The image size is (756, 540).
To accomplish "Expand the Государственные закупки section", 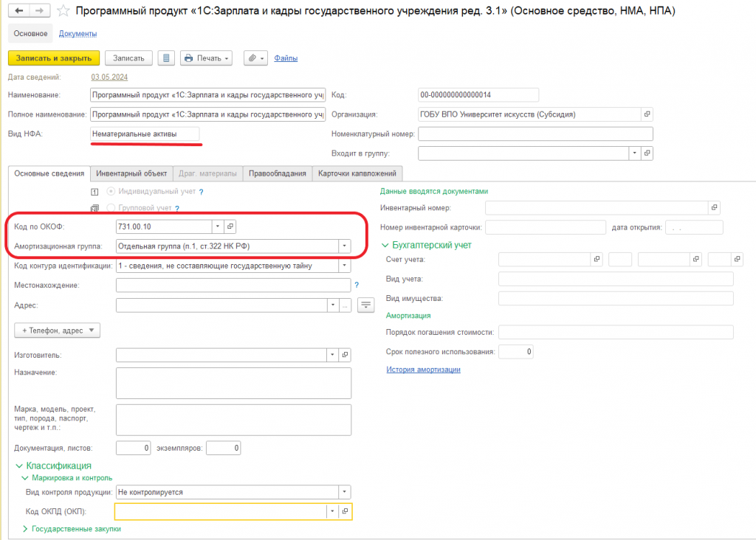I will [25, 529].
